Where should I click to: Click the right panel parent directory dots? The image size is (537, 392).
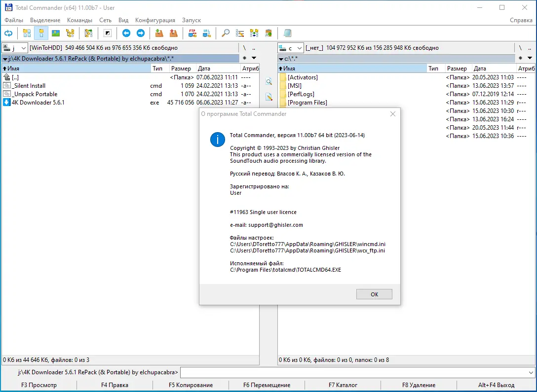click(x=530, y=48)
